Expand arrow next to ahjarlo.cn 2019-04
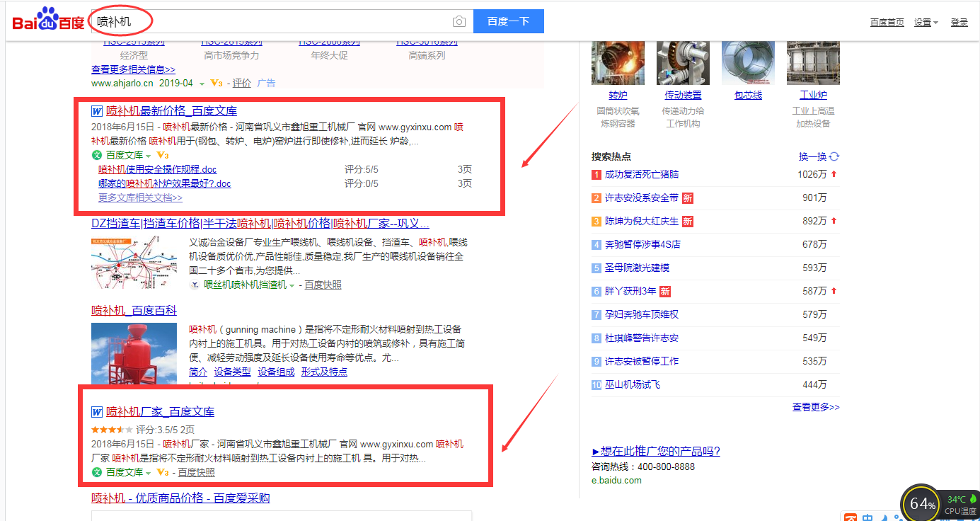Viewport: 980px width, 521px height. coord(202,84)
